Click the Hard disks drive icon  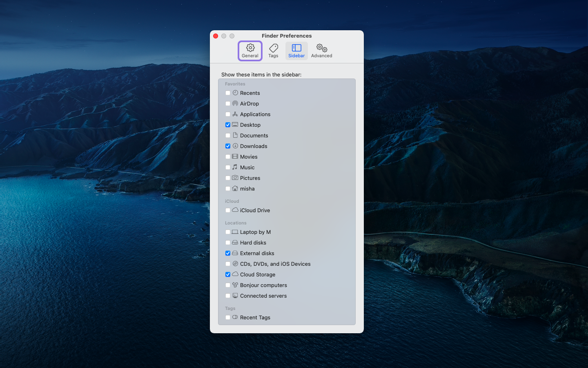pyautogui.click(x=235, y=242)
